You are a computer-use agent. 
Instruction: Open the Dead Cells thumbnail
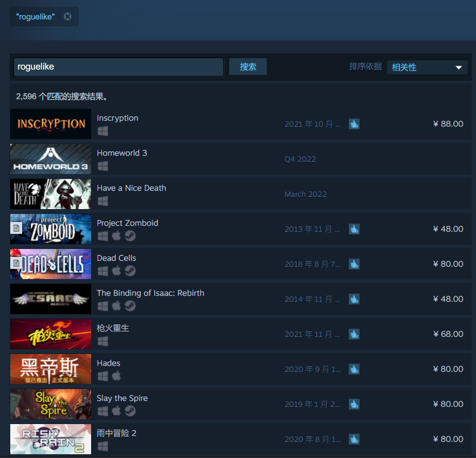[x=51, y=264]
